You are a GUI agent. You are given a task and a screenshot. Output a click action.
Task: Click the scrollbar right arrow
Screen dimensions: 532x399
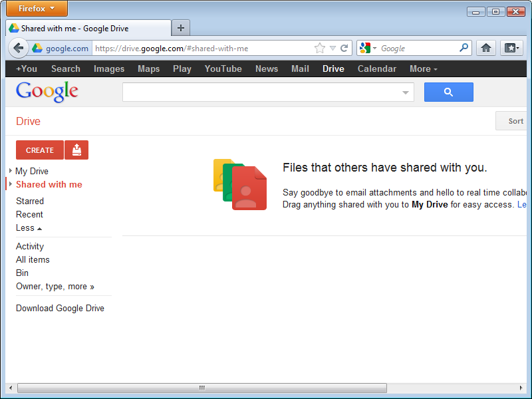(x=521, y=388)
